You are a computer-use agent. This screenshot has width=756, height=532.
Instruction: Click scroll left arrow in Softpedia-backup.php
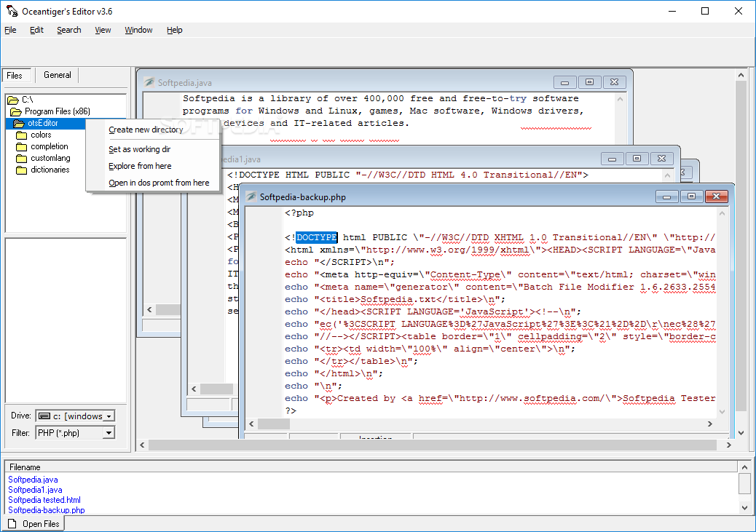(251, 424)
